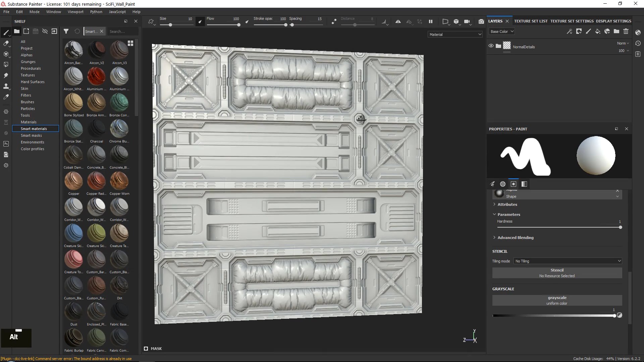The height and width of the screenshot is (362, 644).
Task: Switch to Display Settings tab
Action: [613, 21]
